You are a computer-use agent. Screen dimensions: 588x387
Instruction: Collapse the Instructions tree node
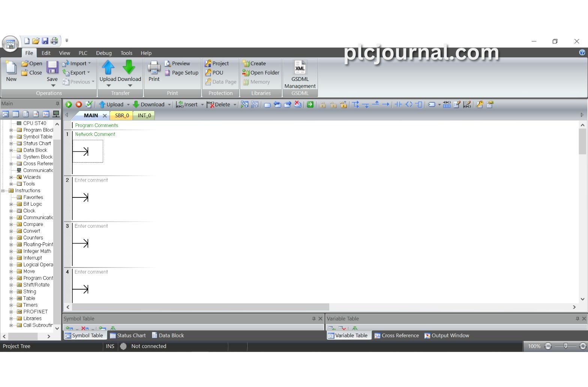pos(3,191)
